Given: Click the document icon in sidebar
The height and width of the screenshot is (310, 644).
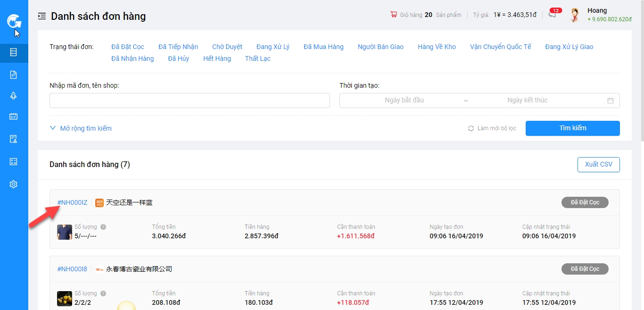Looking at the screenshot, I should point(14,75).
